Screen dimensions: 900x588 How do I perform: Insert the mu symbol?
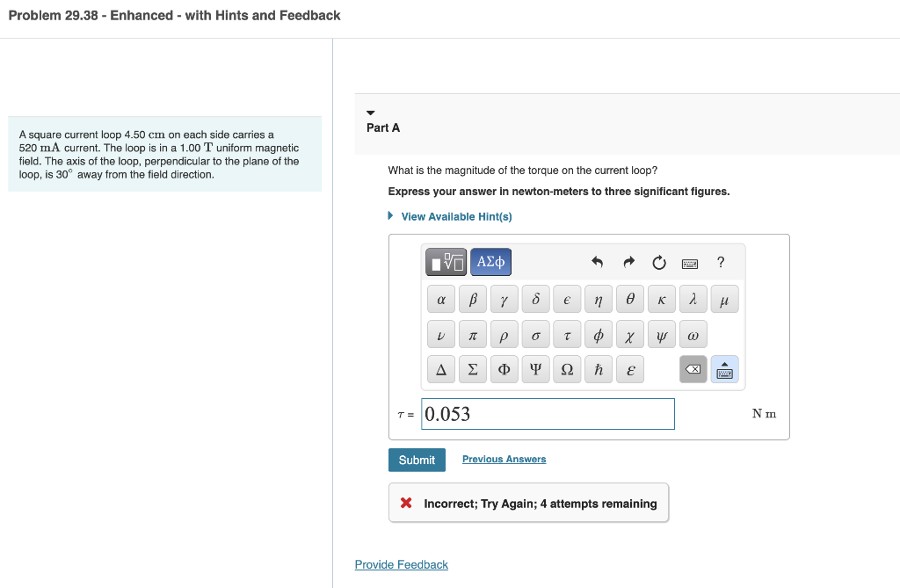tap(725, 300)
